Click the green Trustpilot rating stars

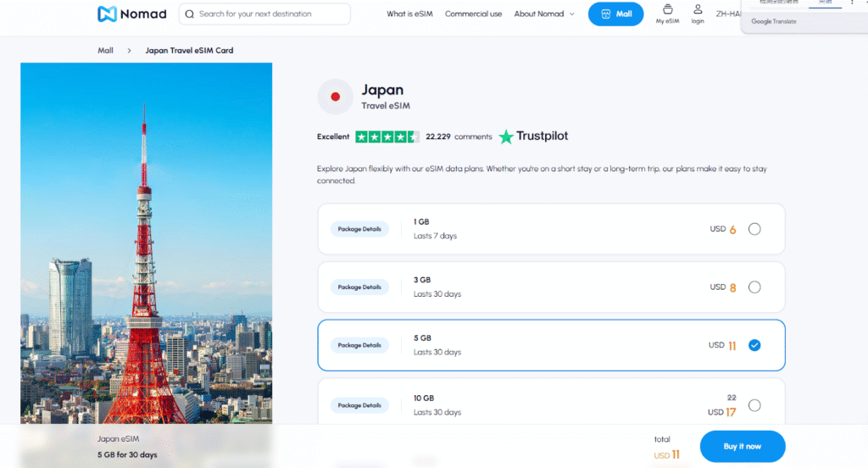(x=387, y=136)
